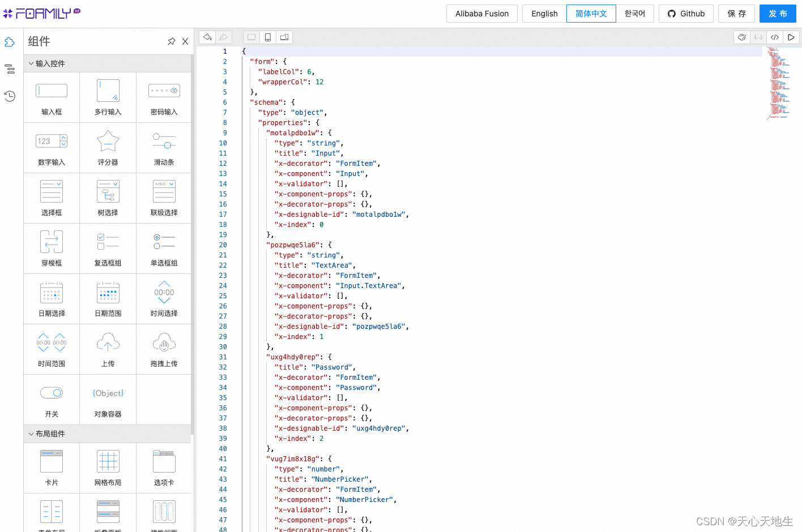This screenshot has width=802, height=532.
Task: Open the outline tree panel in the sidebar
Action: click(x=9, y=68)
